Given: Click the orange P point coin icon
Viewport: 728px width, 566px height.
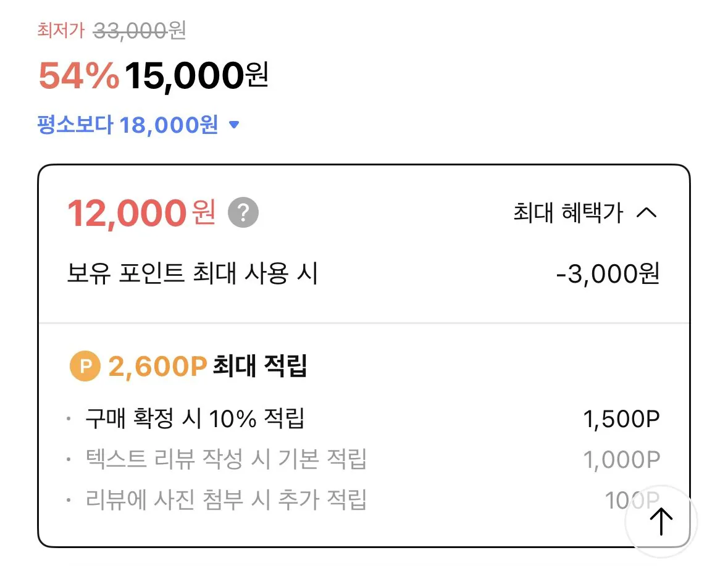Looking at the screenshot, I should (x=85, y=367).
